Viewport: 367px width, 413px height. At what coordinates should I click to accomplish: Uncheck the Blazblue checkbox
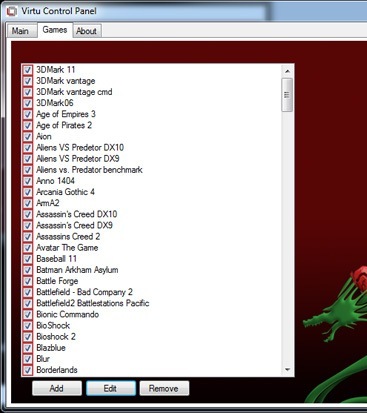(28, 348)
